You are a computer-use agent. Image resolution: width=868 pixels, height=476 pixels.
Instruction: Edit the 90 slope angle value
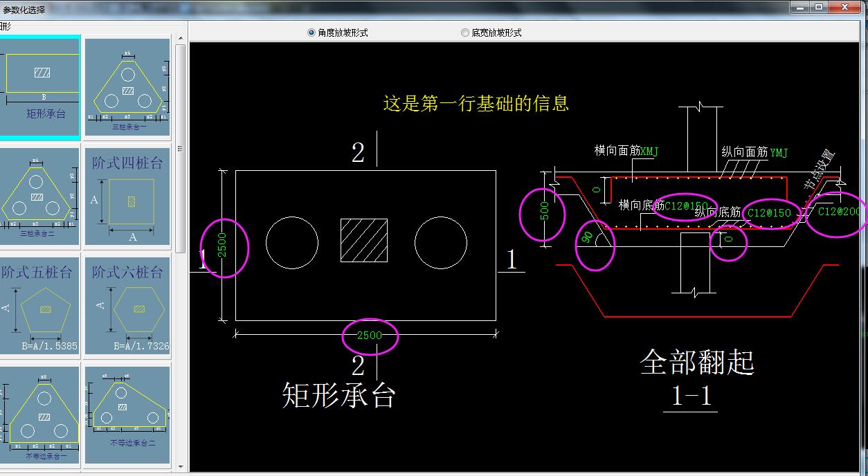[x=586, y=238]
